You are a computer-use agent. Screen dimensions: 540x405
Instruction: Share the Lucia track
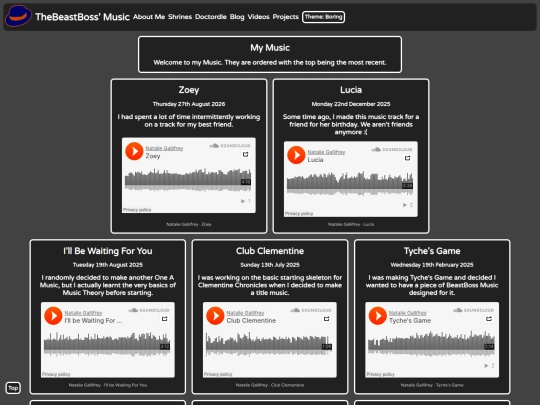[407, 158]
